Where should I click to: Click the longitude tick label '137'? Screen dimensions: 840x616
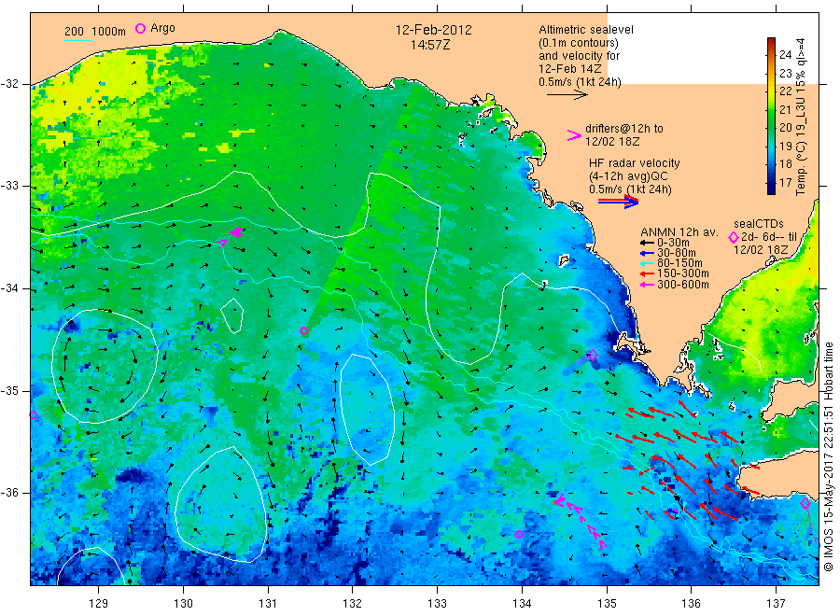(777, 604)
